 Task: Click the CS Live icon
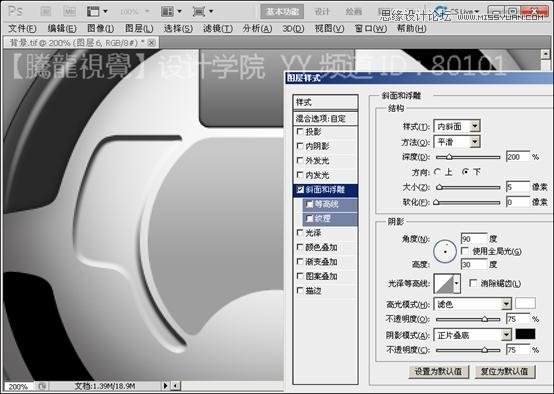pos(440,11)
